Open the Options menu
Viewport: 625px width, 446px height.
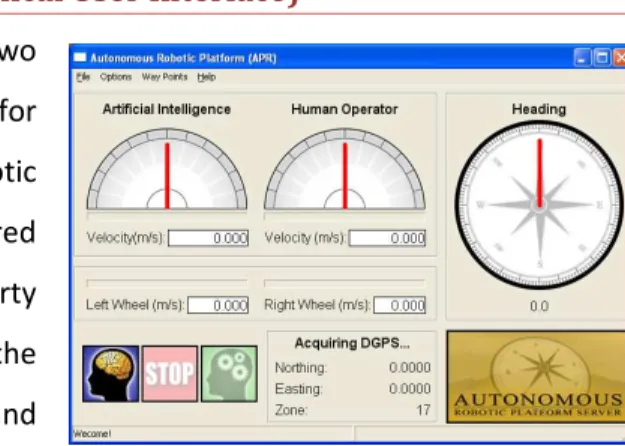point(116,77)
